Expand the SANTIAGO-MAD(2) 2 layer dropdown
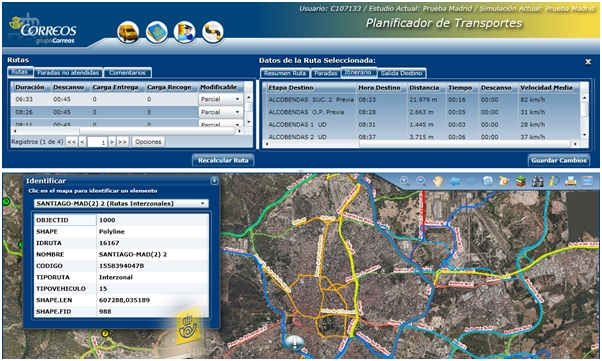Image resolution: width=602 pixels, height=361 pixels. [x=121, y=204]
